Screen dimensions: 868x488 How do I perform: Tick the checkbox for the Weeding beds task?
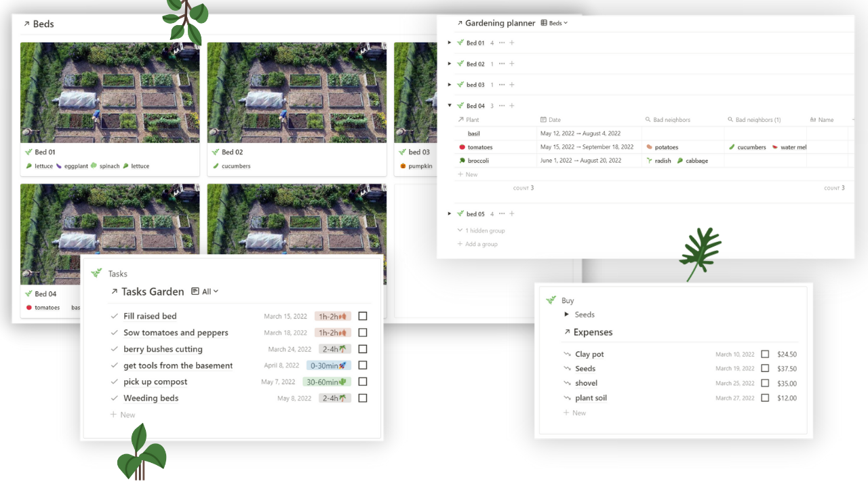coord(363,398)
